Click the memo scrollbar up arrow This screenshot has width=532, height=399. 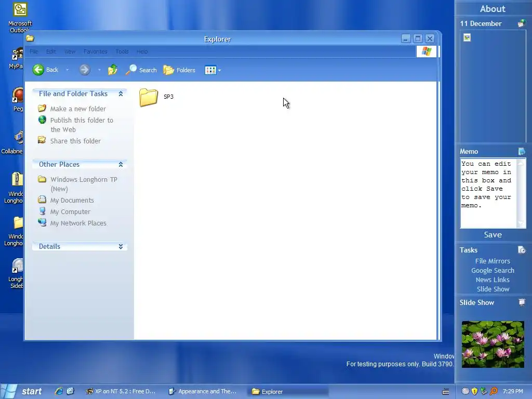(x=521, y=164)
